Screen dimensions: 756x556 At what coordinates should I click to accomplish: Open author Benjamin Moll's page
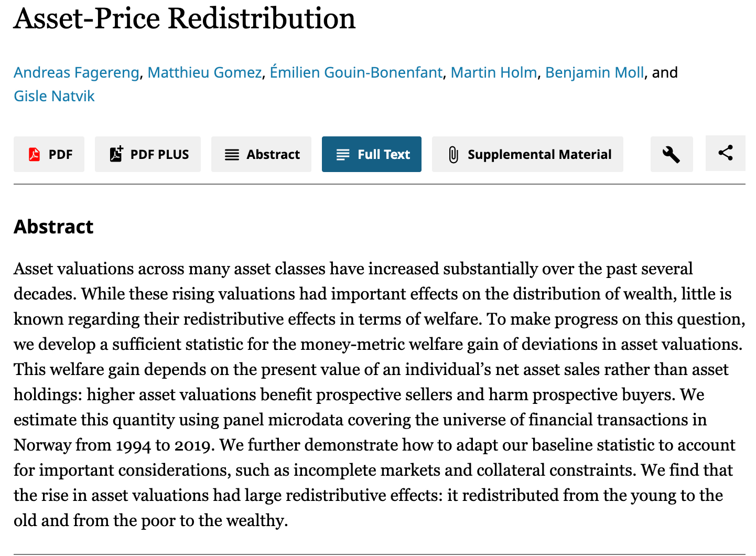595,72
